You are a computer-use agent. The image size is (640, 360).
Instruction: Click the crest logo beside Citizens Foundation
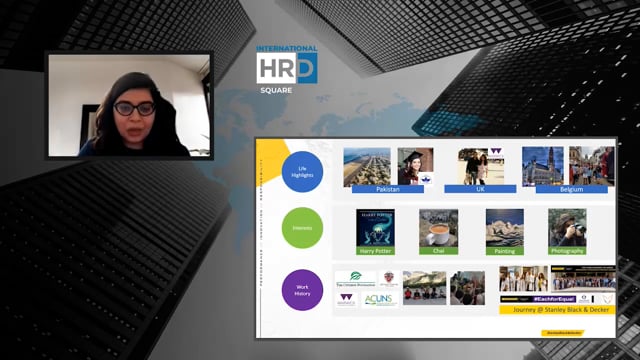389,279
